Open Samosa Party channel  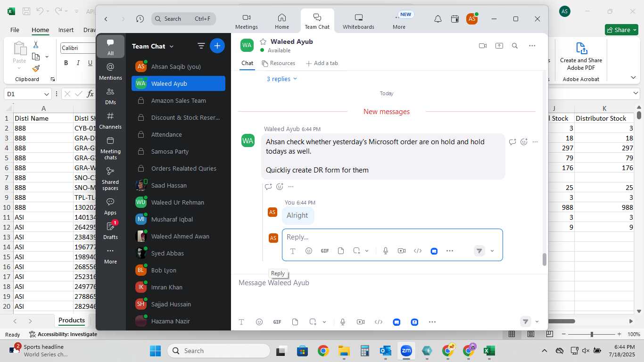click(178, 151)
